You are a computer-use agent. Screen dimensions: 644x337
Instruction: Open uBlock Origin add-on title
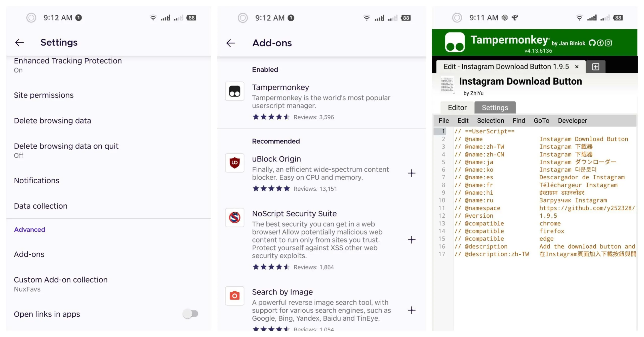pos(276,159)
